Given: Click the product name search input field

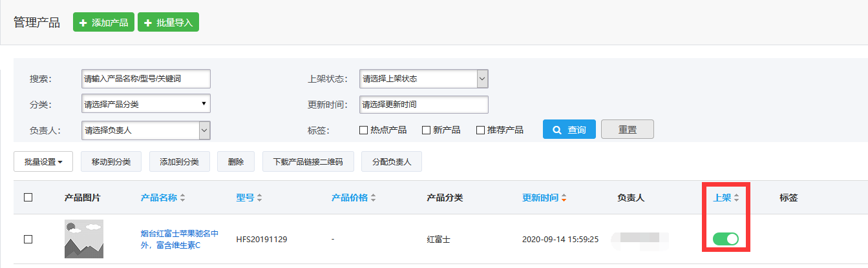Looking at the screenshot, I should click(145, 79).
